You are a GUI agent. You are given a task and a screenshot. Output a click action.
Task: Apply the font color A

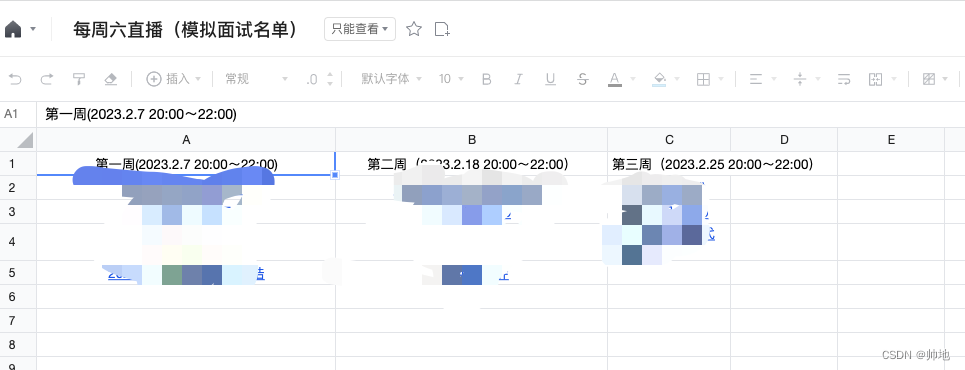[614, 79]
